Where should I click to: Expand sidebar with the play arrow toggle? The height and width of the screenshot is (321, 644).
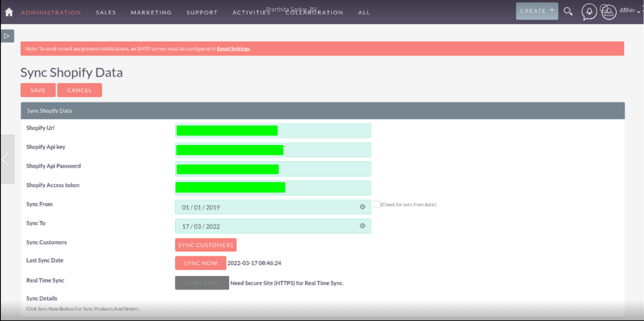pyautogui.click(x=7, y=36)
